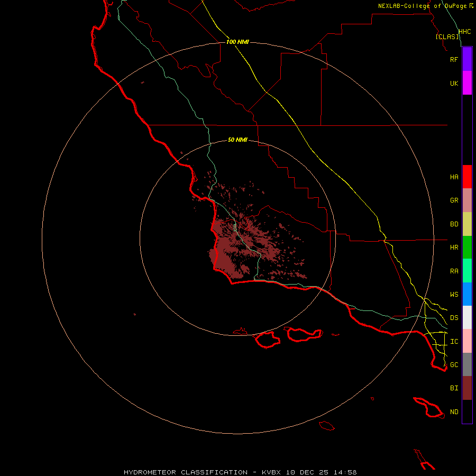The width and height of the screenshot is (476, 476).
Task: Click the pinkish GR legend swatch
Action: pos(467,200)
